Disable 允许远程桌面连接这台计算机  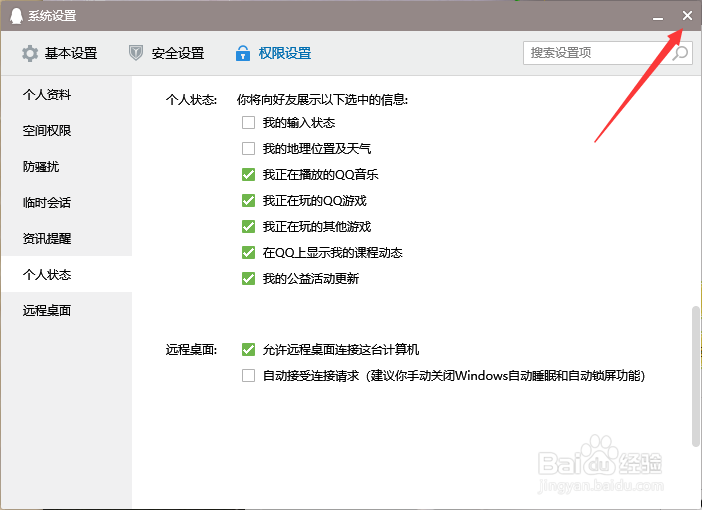pyautogui.click(x=248, y=349)
